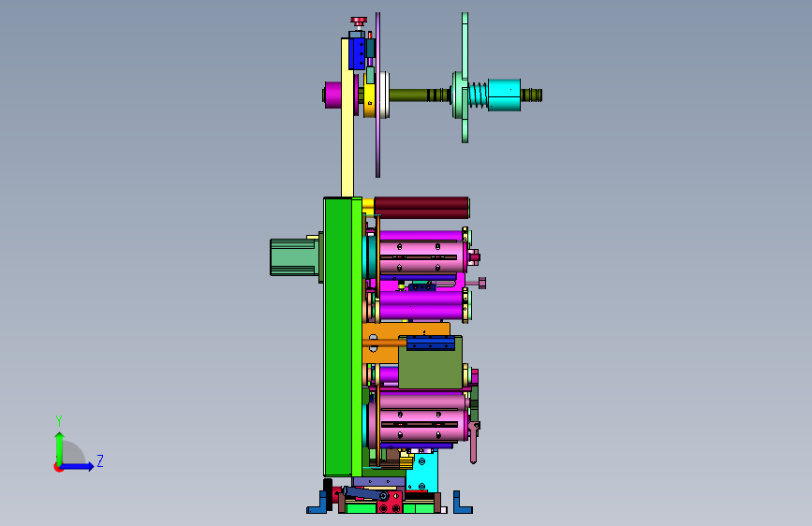This screenshot has height=526, width=812.
Task: Select the olive shaft between the two discs
Action: point(420,95)
